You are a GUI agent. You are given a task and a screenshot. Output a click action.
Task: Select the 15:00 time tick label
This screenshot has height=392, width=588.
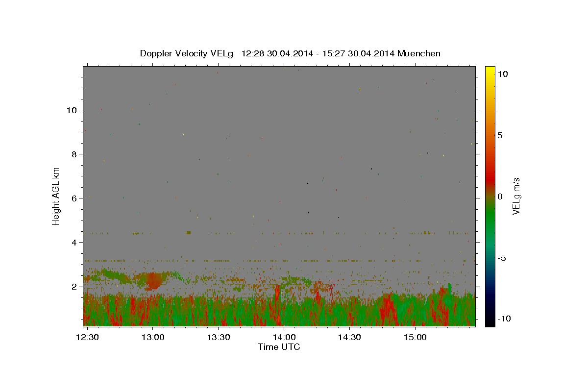point(415,338)
